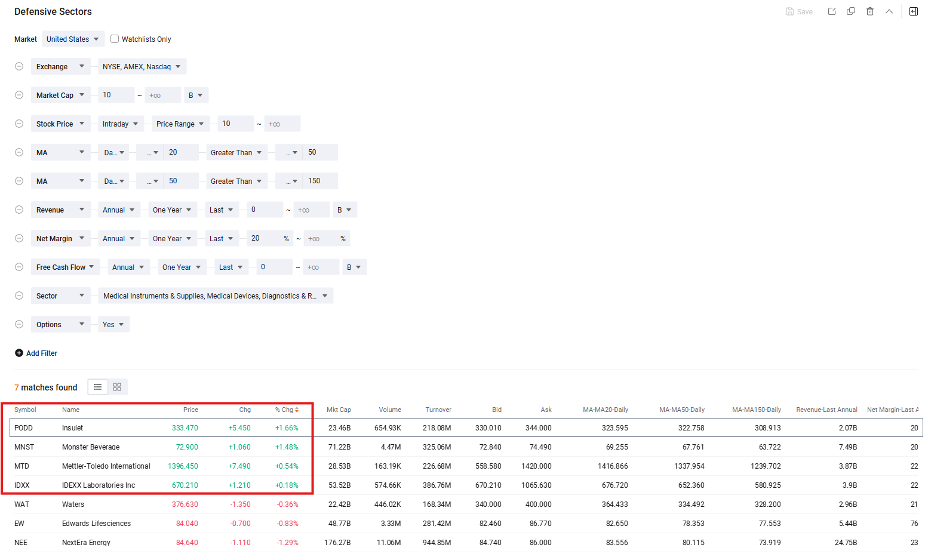The height and width of the screenshot is (560, 925).
Task: Click the duplicate screener icon
Action: tap(851, 11)
